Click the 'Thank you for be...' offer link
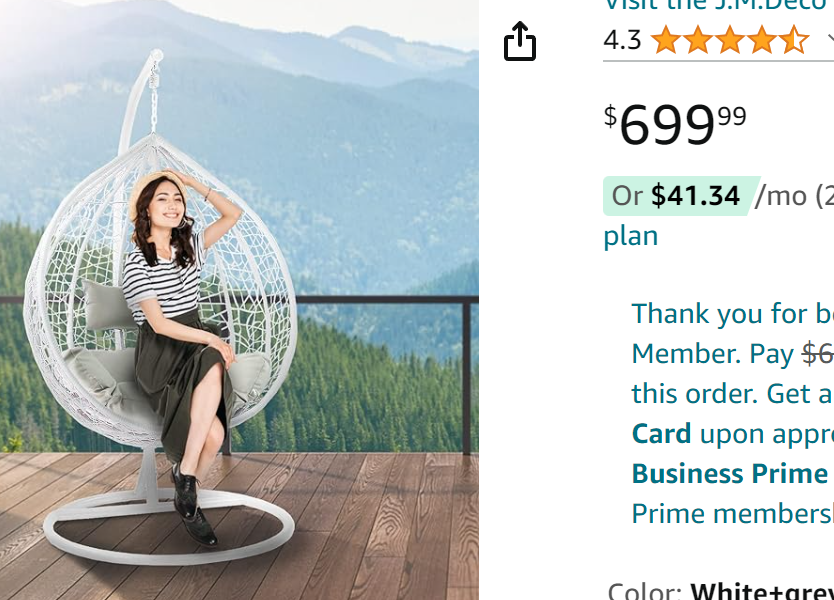This screenshot has width=834, height=600. pos(732,313)
